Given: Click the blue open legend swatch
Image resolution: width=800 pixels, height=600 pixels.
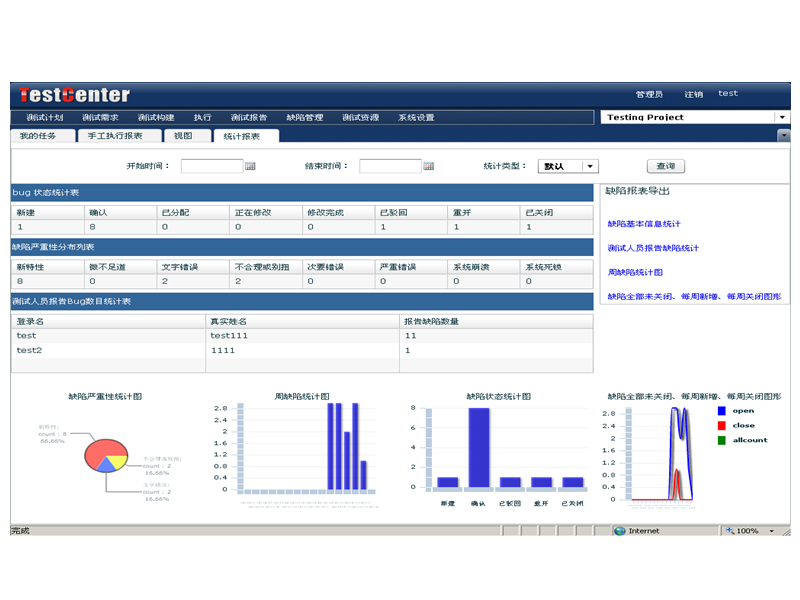Looking at the screenshot, I should [722, 411].
